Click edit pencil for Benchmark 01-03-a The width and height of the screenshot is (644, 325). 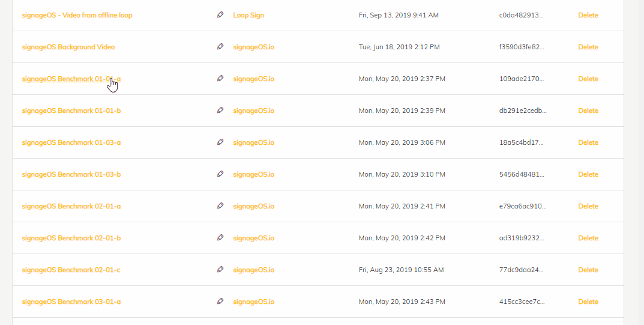(220, 142)
